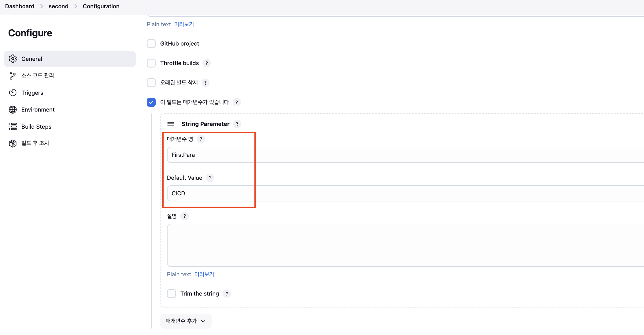The height and width of the screenshot is (335, 644).
Task: Toggle the Trim the string checkbox
Action: click(171, 294)
